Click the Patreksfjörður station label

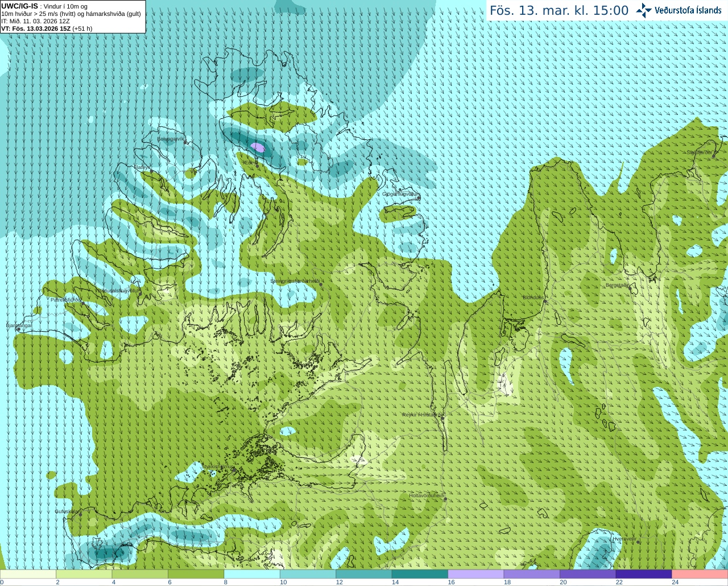click(66, 299)
